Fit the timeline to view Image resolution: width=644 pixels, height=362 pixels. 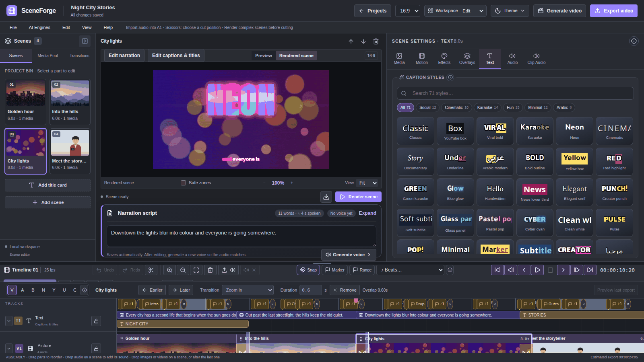pyautogui.click(x=196, y=270)
